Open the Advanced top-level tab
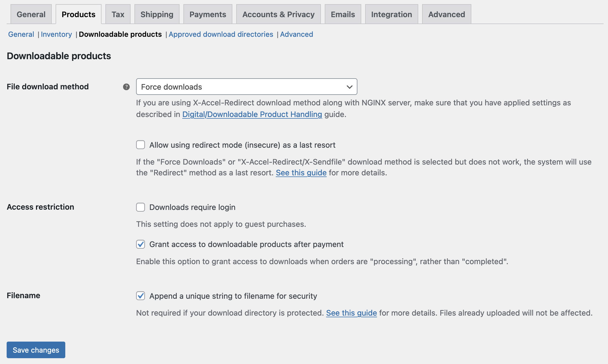Viewport: 608px width, 364px height. click(446, 14)
